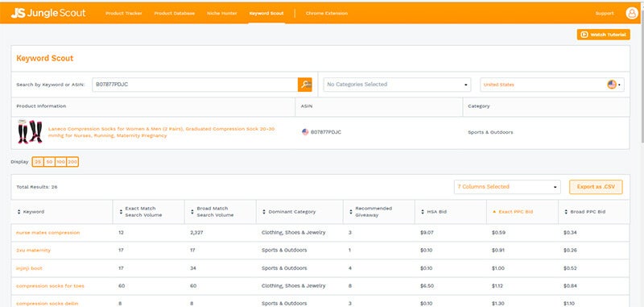Image resolution: width=644 pixels, height=307 pixels.
Task: Display 50 results per page
Action: [x=49, y=162]
